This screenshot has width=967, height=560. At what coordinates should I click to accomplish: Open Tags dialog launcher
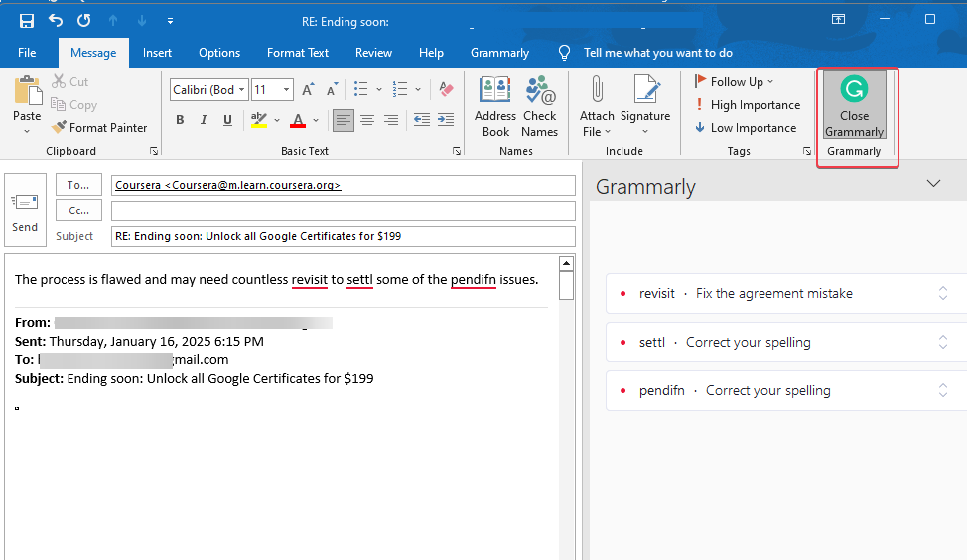coord(806,151)
